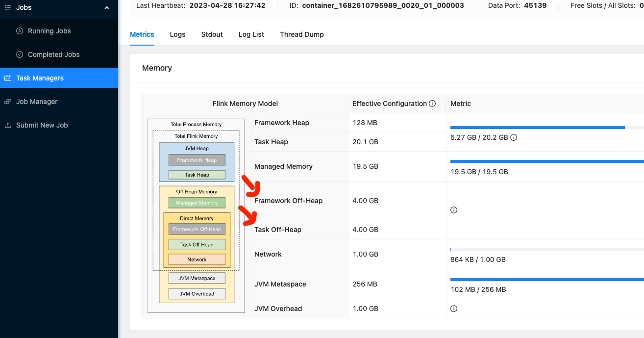
Task: Select the Framework Heap row label
Action: 282,123
